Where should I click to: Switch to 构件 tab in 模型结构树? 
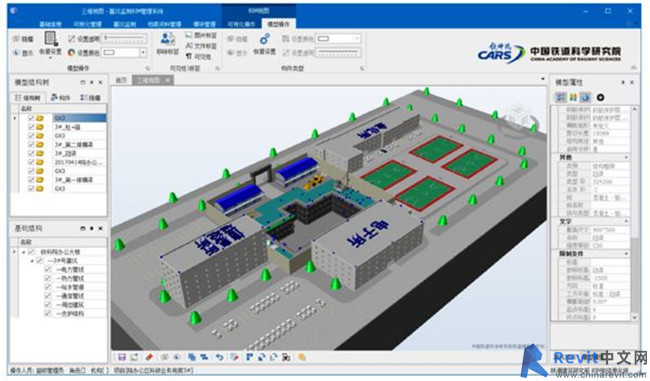pos(61,98)
